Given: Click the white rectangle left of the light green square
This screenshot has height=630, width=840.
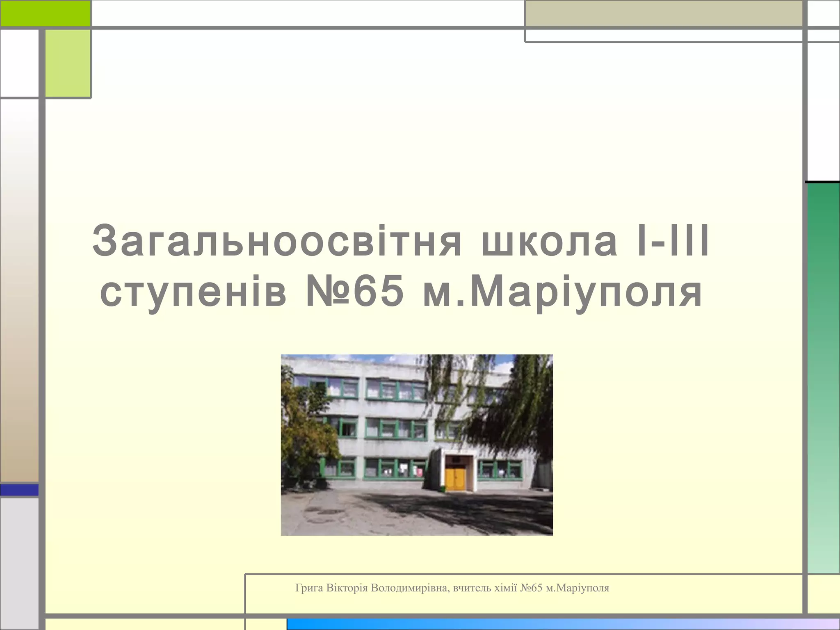Looking at the screenshot, I should (x=19, y=63).
